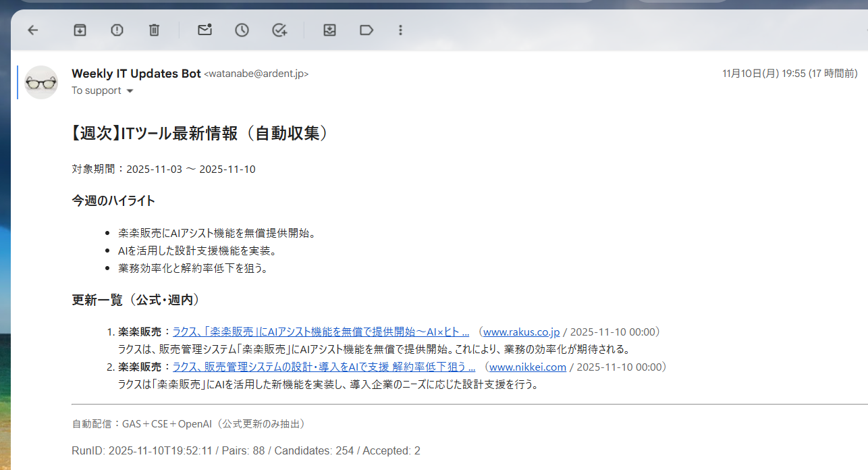Expand the "To support" recipient details arrow
Screen dimensions: 868x470
130,91
